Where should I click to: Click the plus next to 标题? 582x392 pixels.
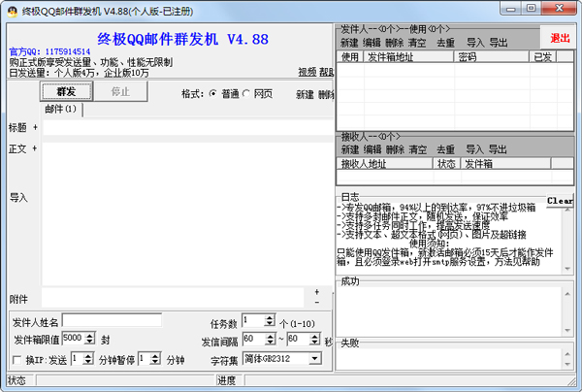pyautogui.click(x=35, y=127)
